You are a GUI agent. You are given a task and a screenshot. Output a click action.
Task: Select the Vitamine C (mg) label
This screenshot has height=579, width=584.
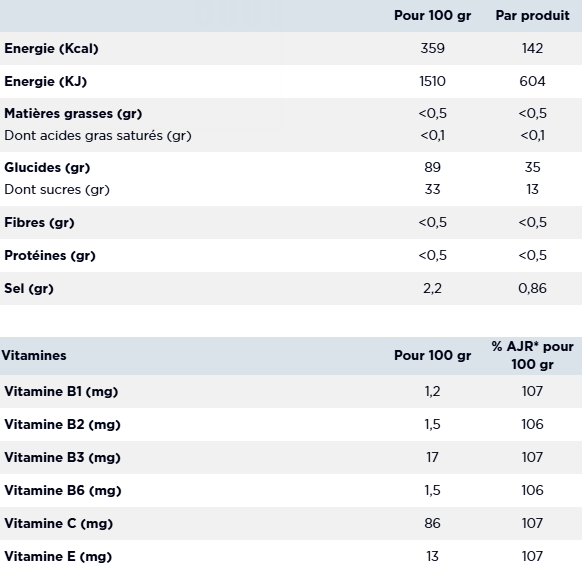[58, 524]
